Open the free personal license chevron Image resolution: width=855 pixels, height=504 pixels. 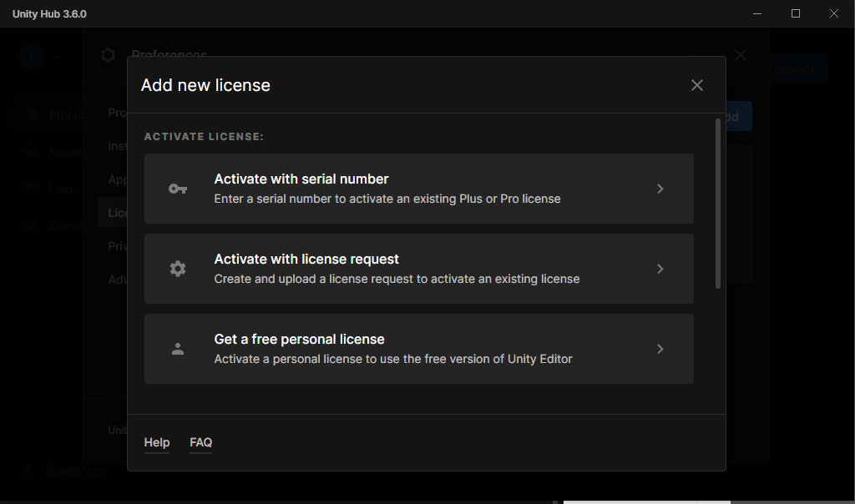[x=660, y=349]
